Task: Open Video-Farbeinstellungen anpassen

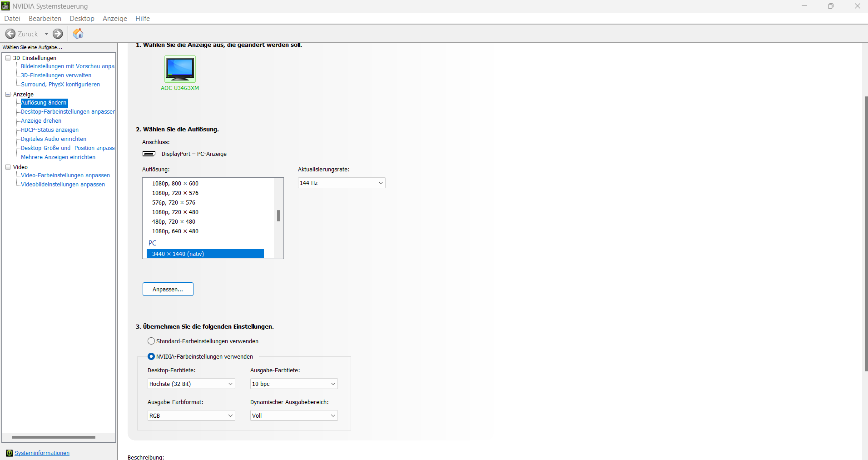Action: (65, 175)
